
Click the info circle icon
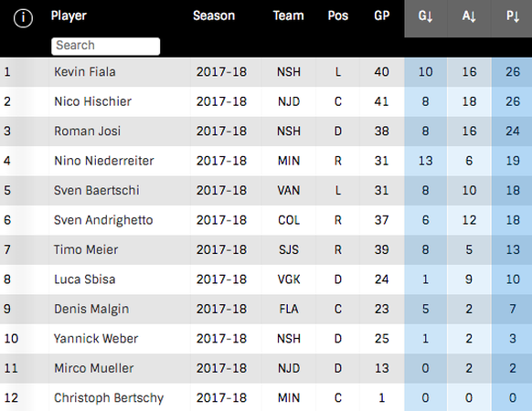23,17
